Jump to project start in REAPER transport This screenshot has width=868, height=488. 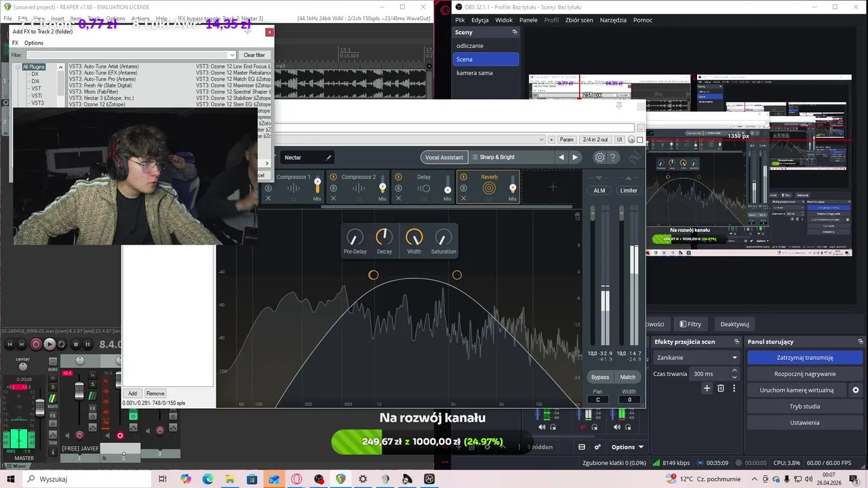tap(9, 344)
